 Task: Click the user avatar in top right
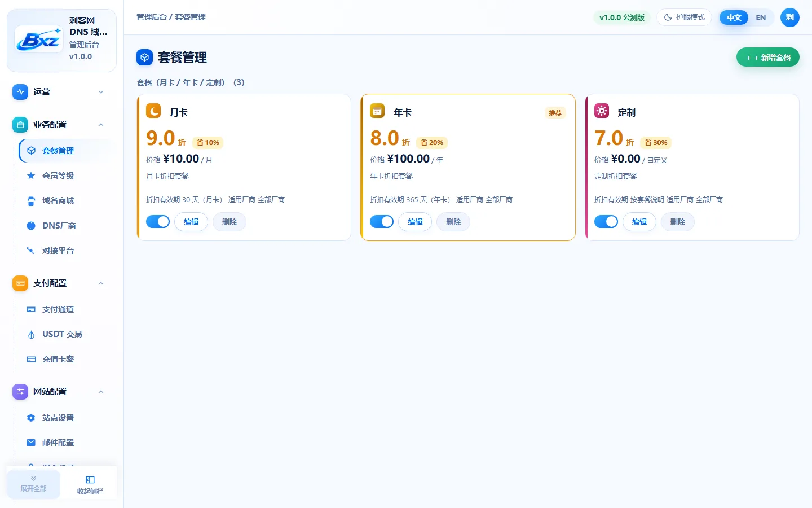[x=790, y=17]
